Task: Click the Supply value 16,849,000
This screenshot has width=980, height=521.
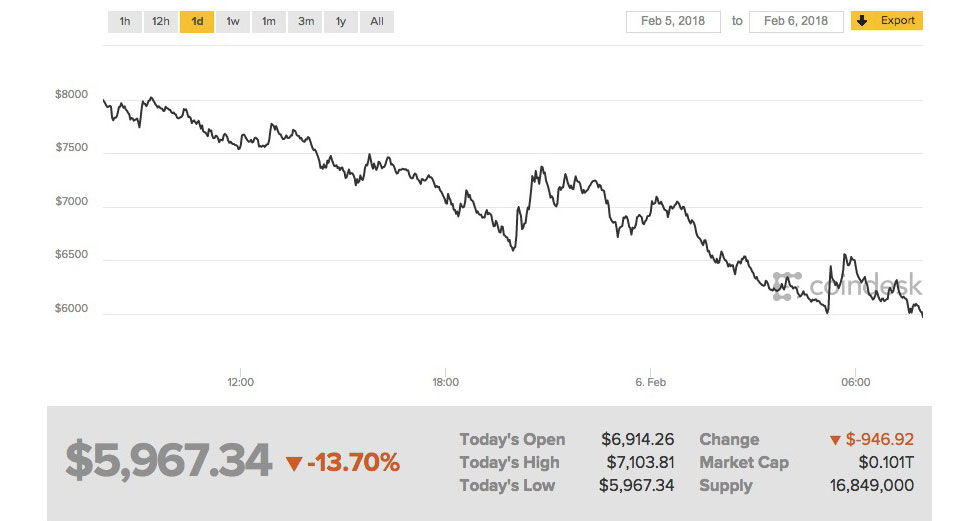Action: 872,485
